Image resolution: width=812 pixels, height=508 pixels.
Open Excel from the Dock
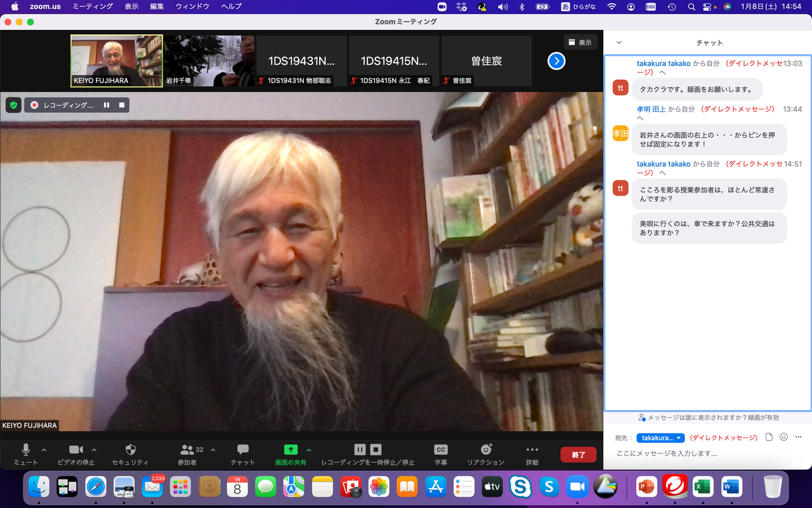pos(703,487)
